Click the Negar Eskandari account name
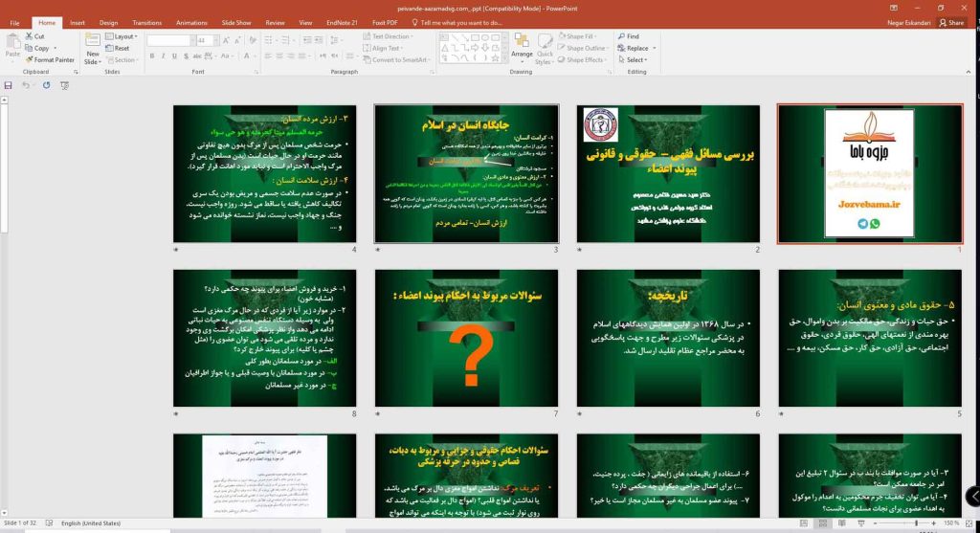 [909, 23]
